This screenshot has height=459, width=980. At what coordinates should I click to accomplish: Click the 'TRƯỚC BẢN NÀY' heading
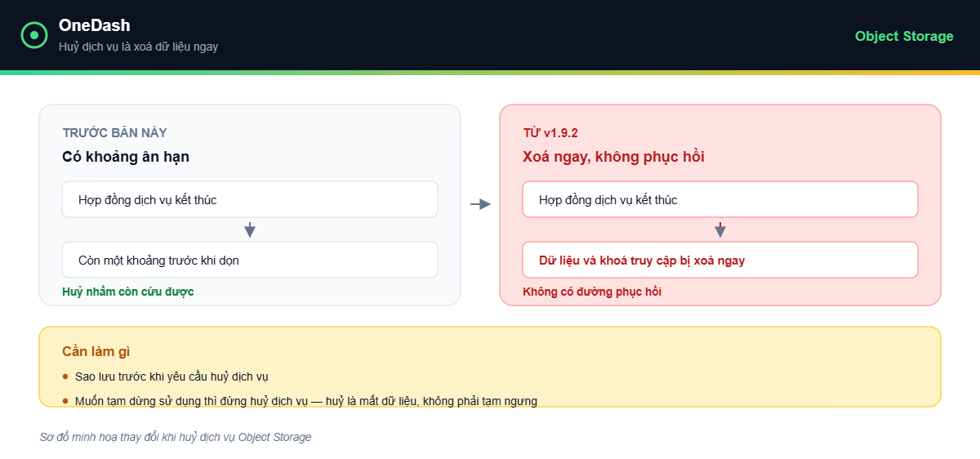click(114, 132)
